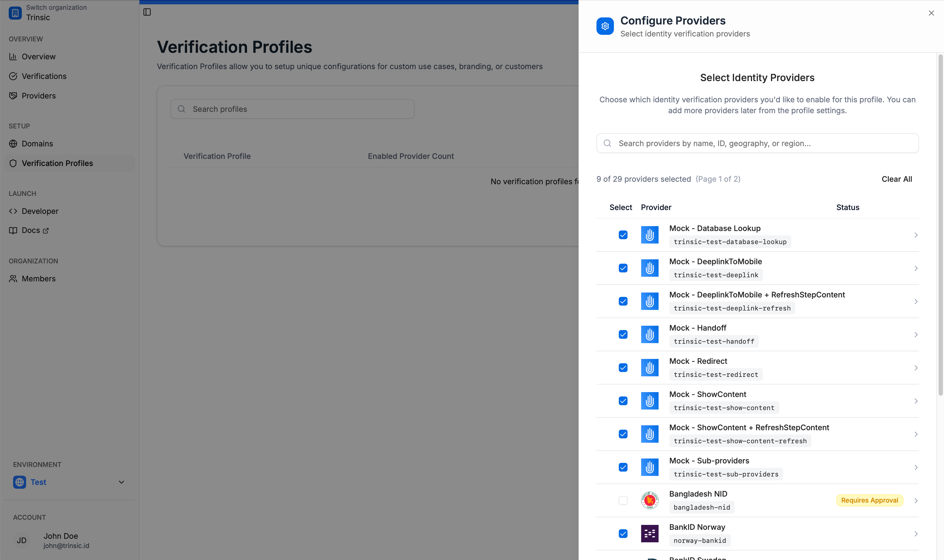
Task: Click the Test environment globe icon
Action: [x=20, y=482]
